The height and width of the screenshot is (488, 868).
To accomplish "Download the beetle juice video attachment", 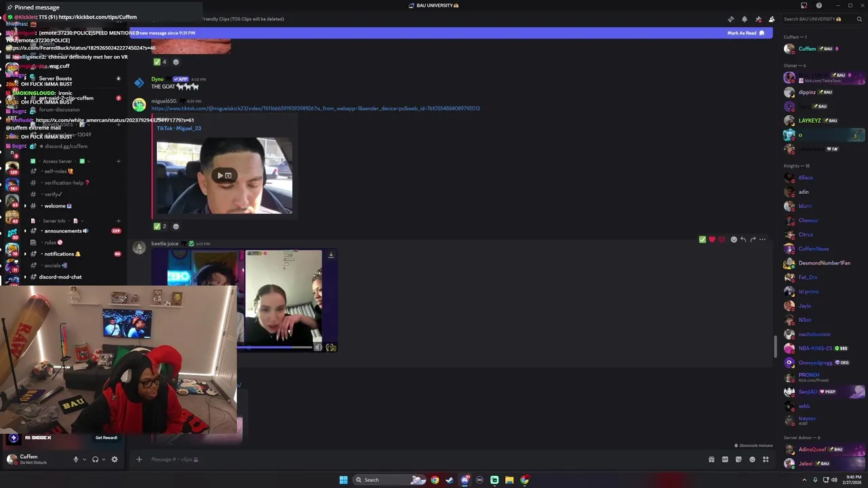I will tap(331, 256).
